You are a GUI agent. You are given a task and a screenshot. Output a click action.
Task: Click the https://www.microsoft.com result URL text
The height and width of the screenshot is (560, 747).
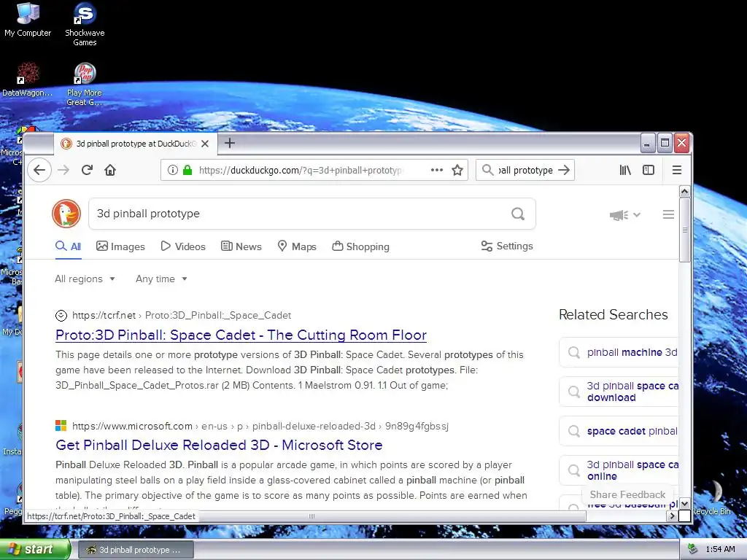(133, 426)
